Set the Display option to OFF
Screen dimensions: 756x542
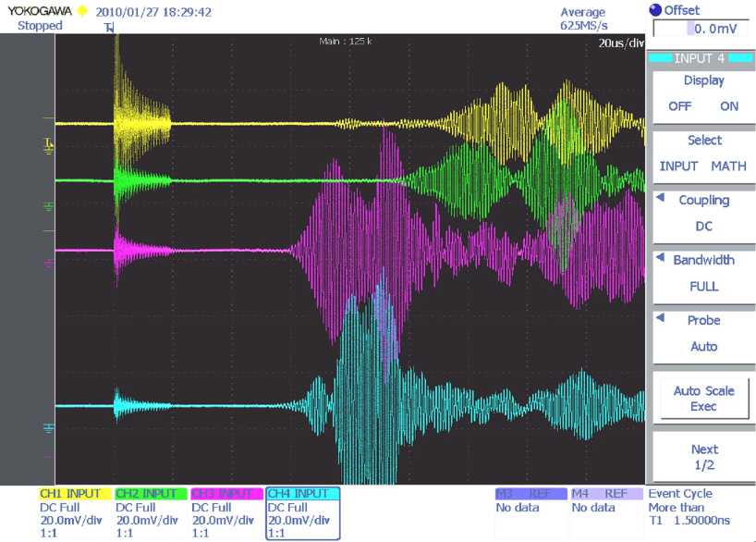[x=680, y=106]
